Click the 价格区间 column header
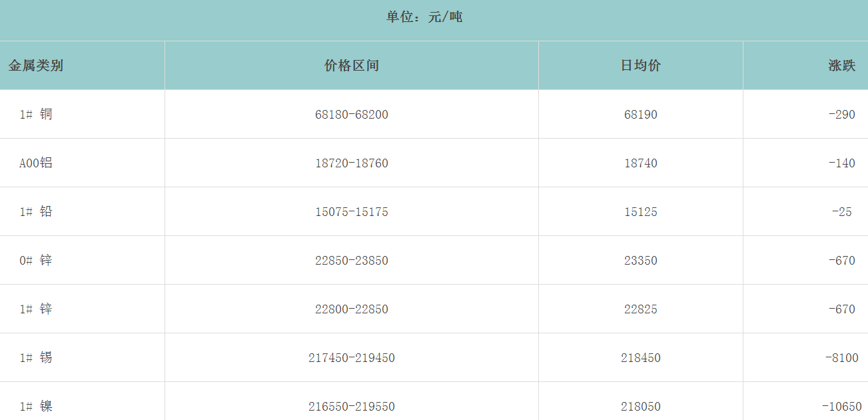This screenshot has height=420, width=868. (352, 65)
